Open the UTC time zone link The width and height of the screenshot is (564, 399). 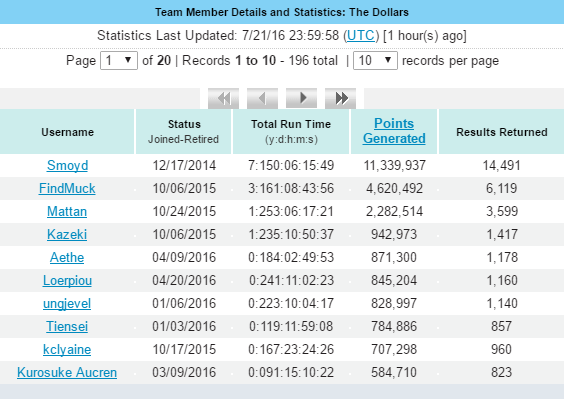[x=361, y=36]
